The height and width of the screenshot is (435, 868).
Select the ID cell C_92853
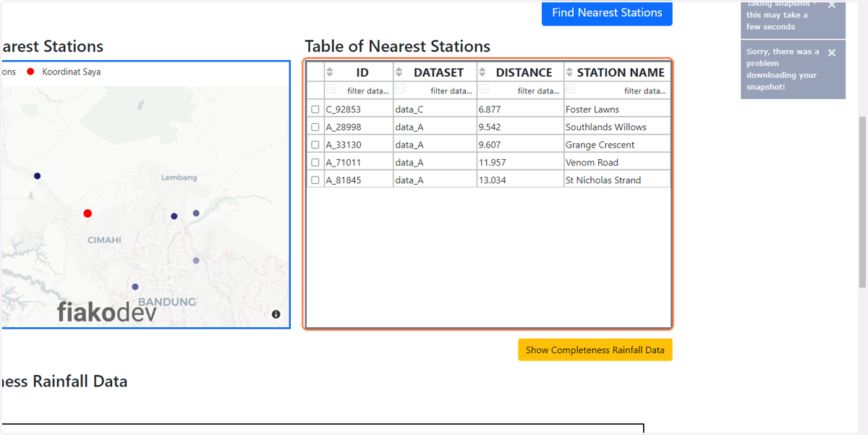359,109
